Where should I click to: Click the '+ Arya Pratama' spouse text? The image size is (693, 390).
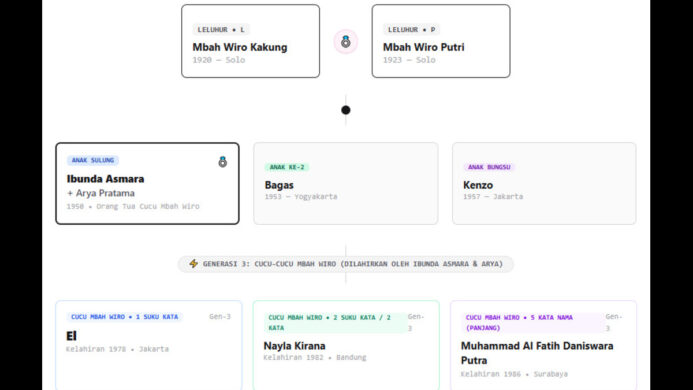[x=101, y=193]
